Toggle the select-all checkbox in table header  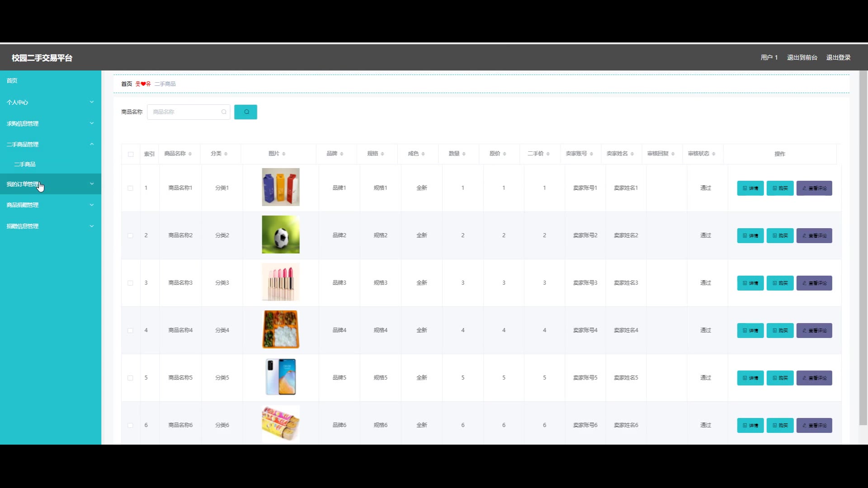pos(131,154)
